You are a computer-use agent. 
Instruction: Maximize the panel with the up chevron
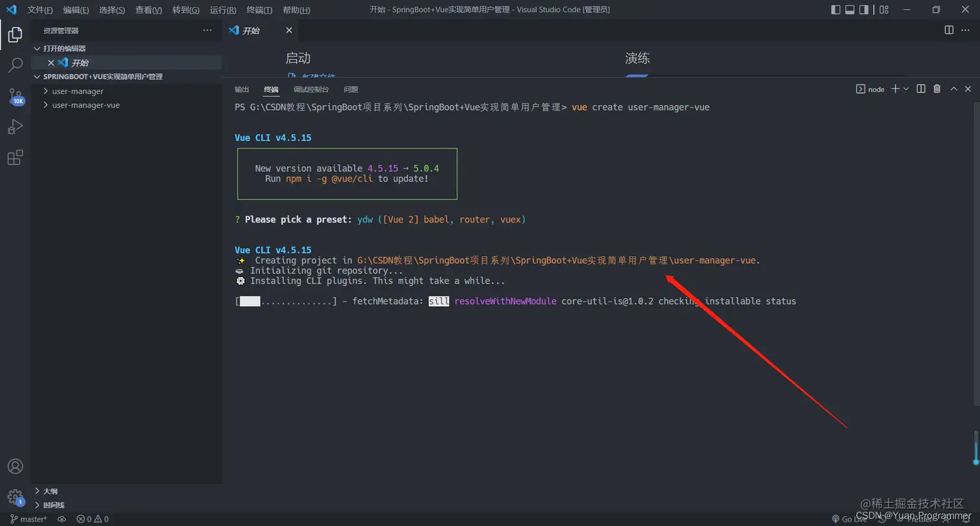tap(953, 89)
